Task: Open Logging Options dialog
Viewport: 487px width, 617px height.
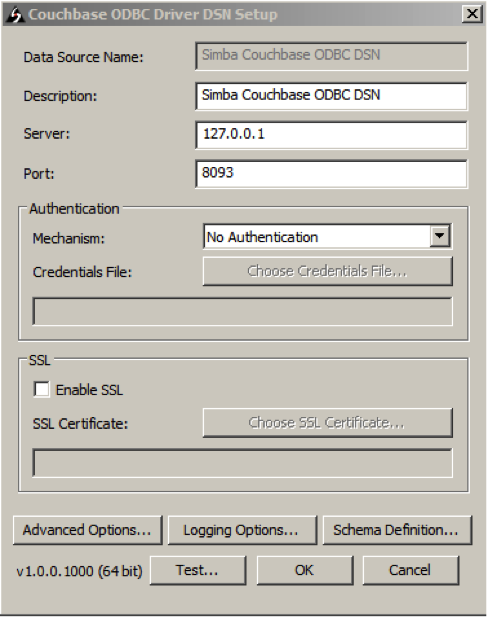Action: tap(242, 530)
